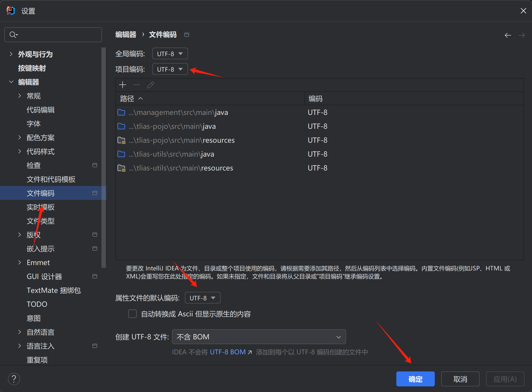
Task: Select 按键映射 in settings tree
Action: tap(32, 68)
